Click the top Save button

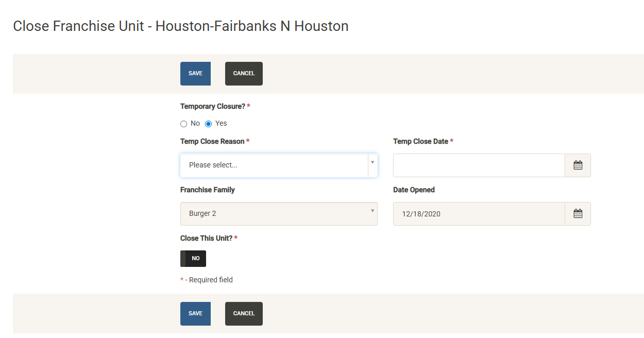195,74
